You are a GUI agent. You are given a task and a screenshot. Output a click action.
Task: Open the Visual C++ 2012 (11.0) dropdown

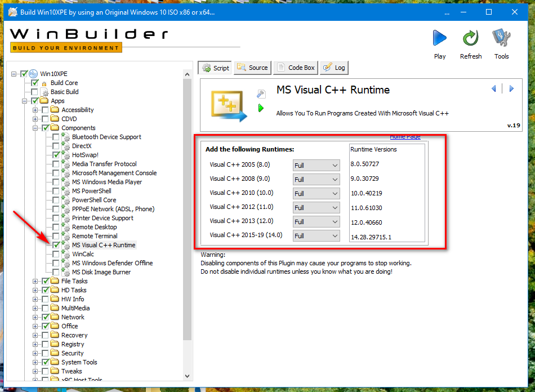(316, 208)
